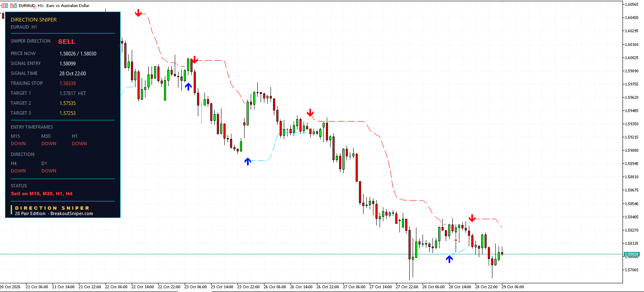Click the 1.58810 price scale label
Screen dimensions: 644x292
coord(632,177)
